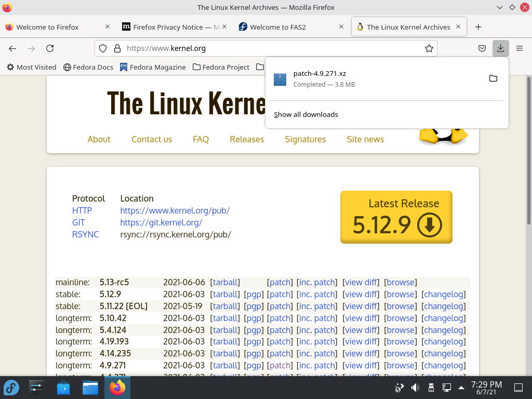Open inc. patch for longterm 4.19.193
The width and height of the screenshot is (532, 399).
pos(317,341)
